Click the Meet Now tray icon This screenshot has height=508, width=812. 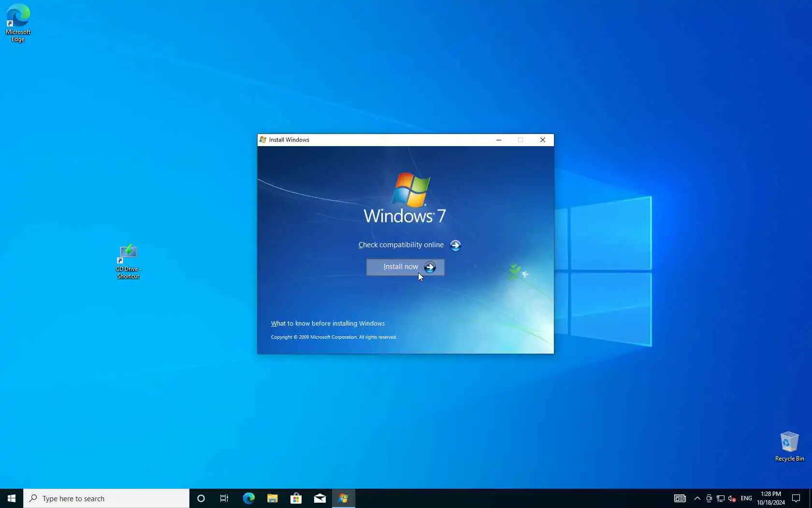(709, 498)
